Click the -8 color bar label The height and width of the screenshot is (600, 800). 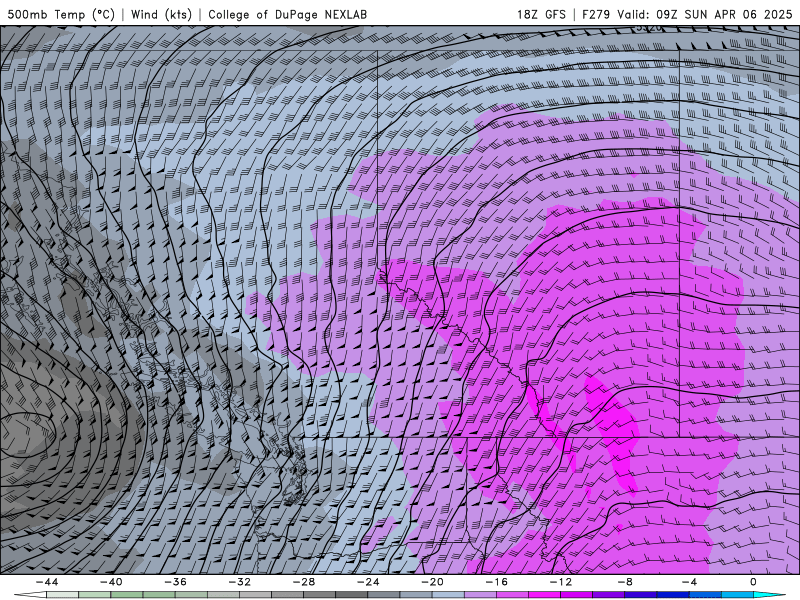(x=625, y=582)
